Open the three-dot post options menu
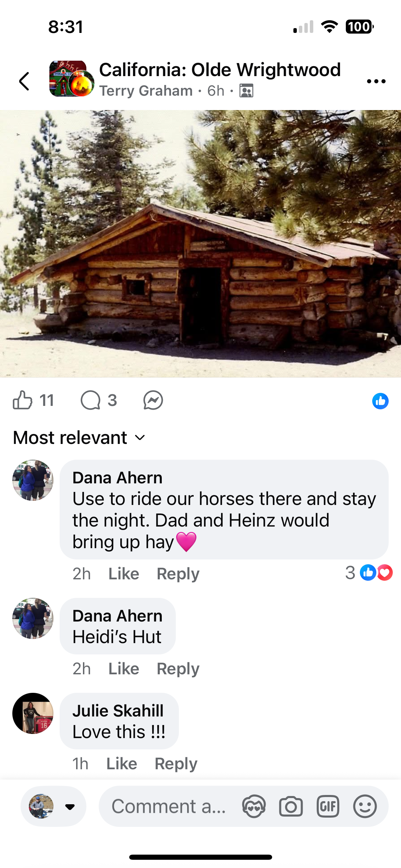Viewport: 401px width, 868px height. click(376, 81)
